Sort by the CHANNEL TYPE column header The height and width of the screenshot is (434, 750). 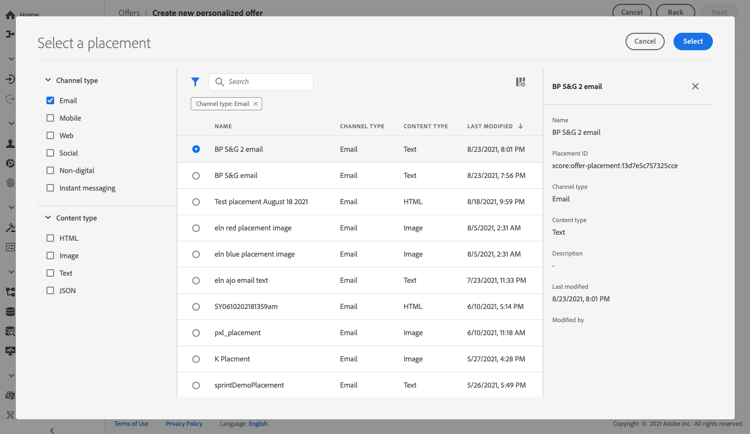coord(362,126)
